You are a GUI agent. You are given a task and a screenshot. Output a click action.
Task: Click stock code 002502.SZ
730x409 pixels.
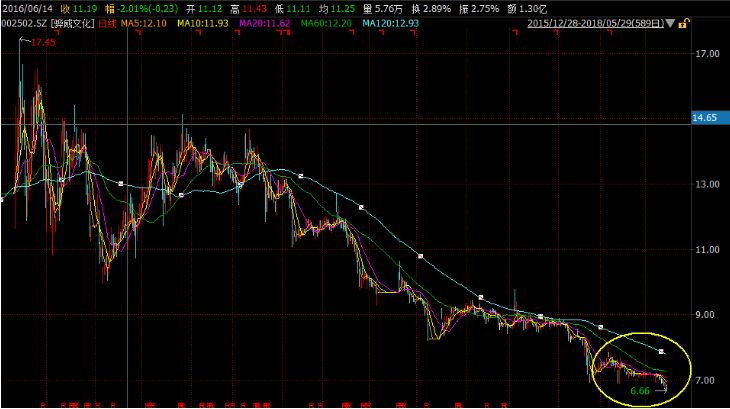pyautogui.click(x=24, y=23)
